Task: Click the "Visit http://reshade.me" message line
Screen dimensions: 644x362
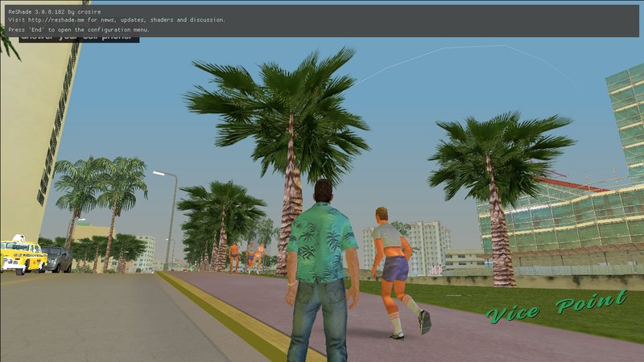Action: (117, 19)
